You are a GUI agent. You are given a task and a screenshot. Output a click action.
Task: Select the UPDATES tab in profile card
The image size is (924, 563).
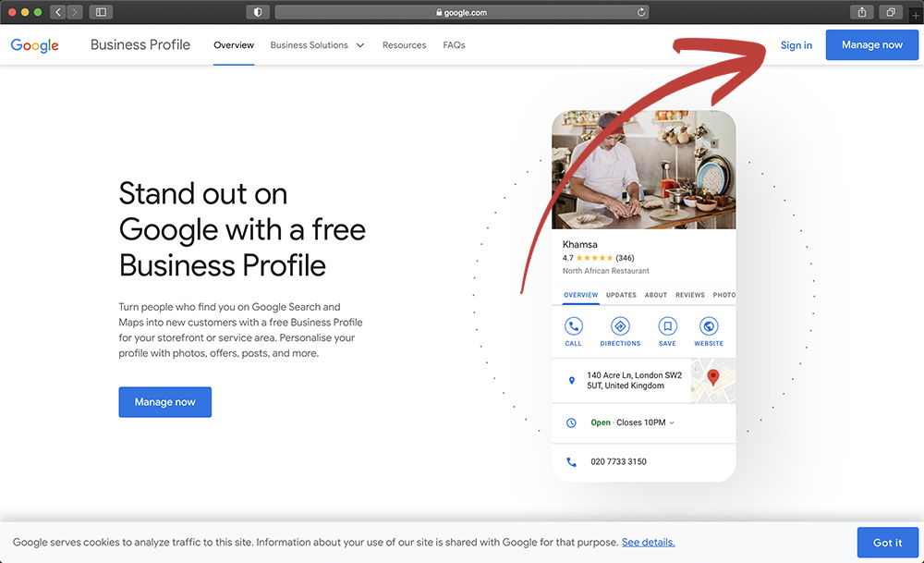tap(621, 295)
